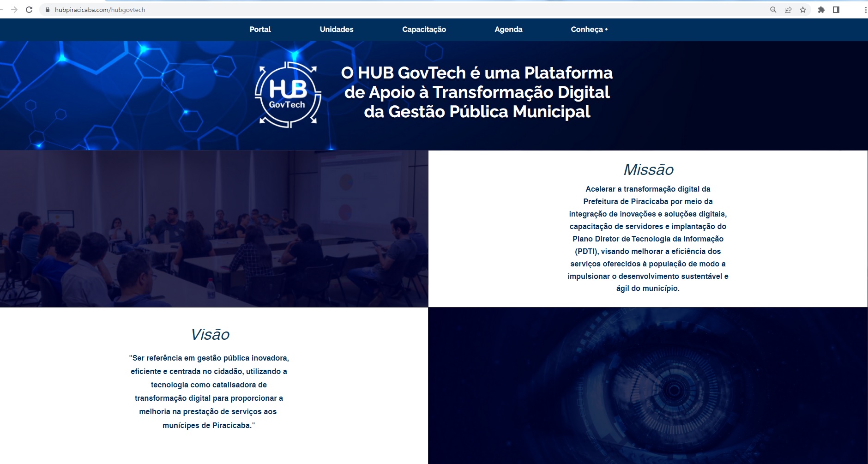Click the HUB GovTech logo
868x464 pixels.
click(288, 95)
